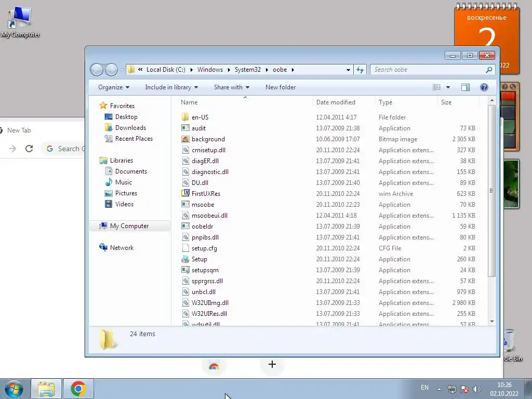This screenshot has height=399, width=532.
Task: Click the Recent Places icon
Action: 109,138
